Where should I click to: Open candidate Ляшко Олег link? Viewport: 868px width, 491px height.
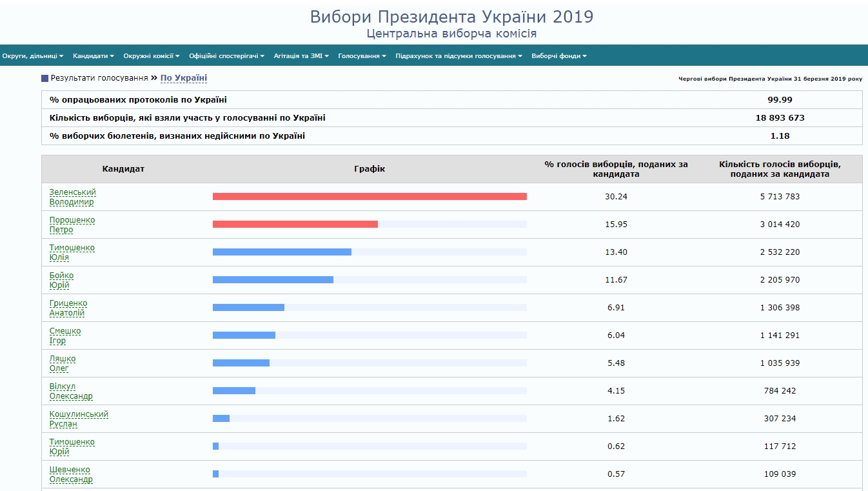point(63,363)
